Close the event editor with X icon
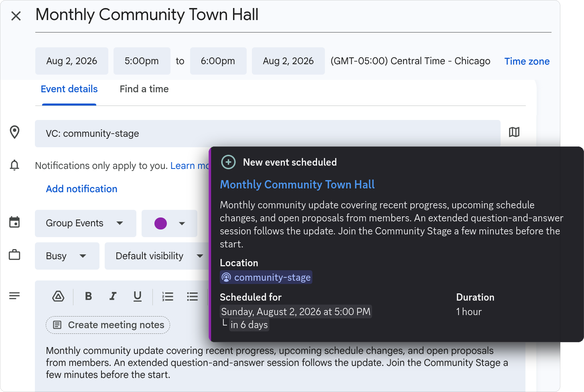Viewport: 584px width, 392px height. (16, 16)
